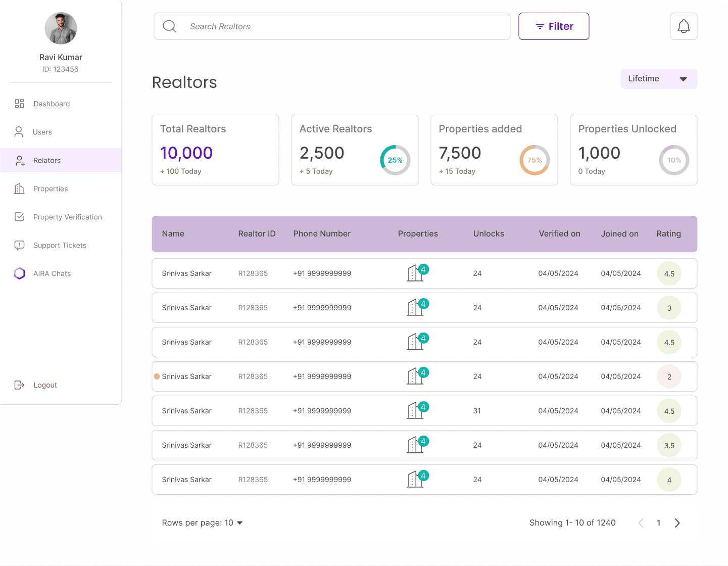Open Rows per page dropdown
This screenshot has height=566, width=728.
202,523
